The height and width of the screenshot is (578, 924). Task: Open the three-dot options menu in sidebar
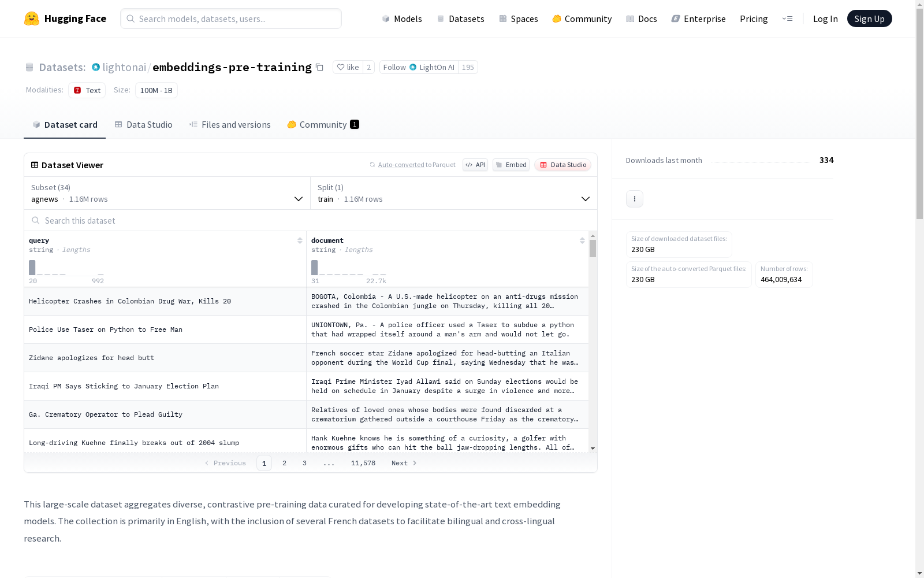pyautogui.click(x=635, y=199)
